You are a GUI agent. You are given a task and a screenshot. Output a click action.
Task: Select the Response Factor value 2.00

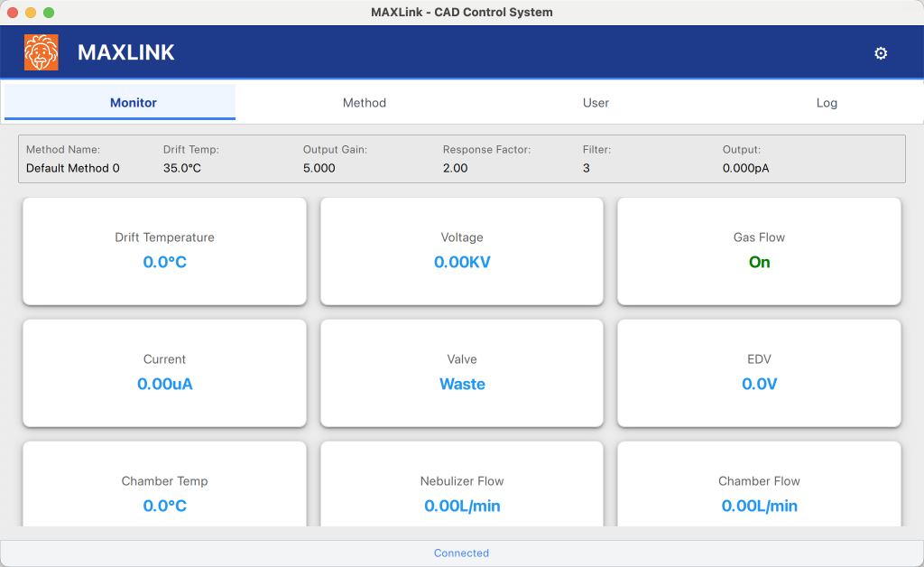(456, 168)
